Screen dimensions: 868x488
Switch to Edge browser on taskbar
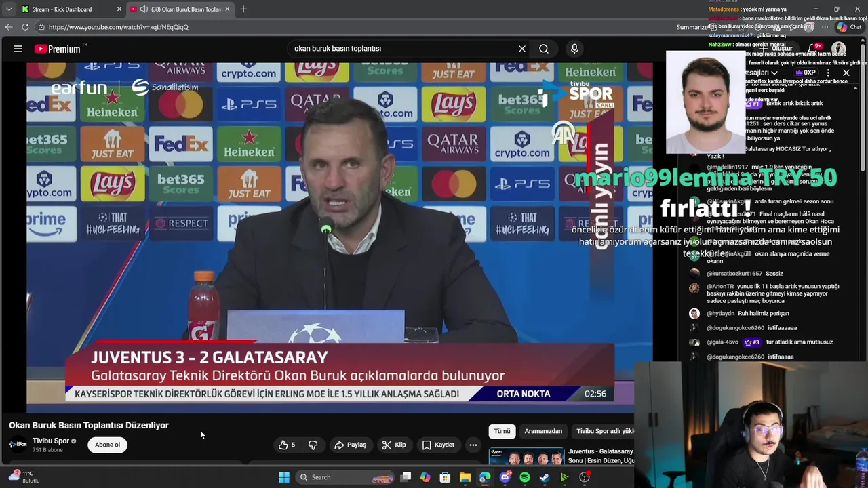click(485, 477)
